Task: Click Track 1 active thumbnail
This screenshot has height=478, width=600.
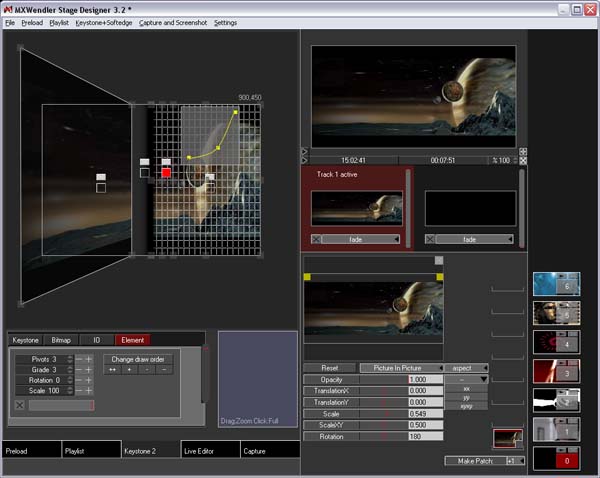Action: pos(357,209)
